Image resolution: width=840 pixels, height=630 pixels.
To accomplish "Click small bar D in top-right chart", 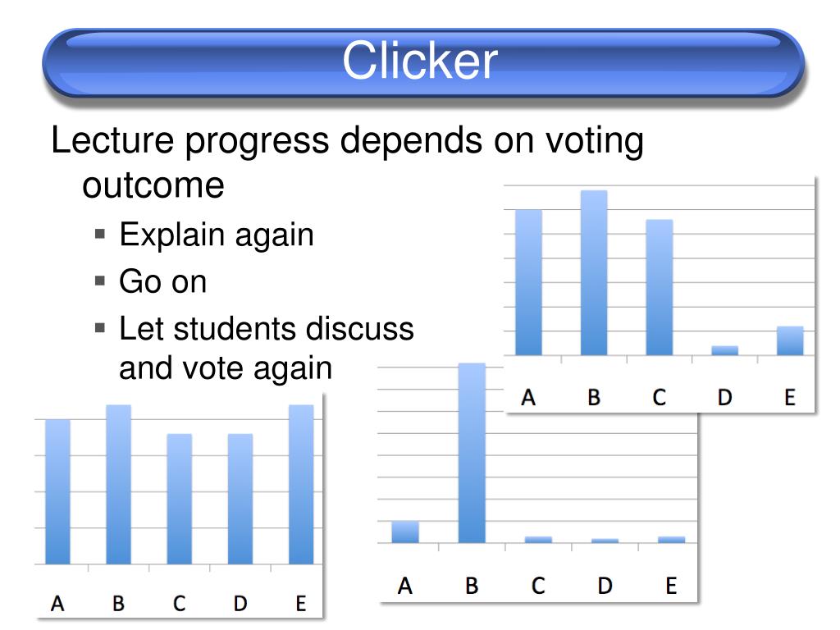I will pos(725,350).
